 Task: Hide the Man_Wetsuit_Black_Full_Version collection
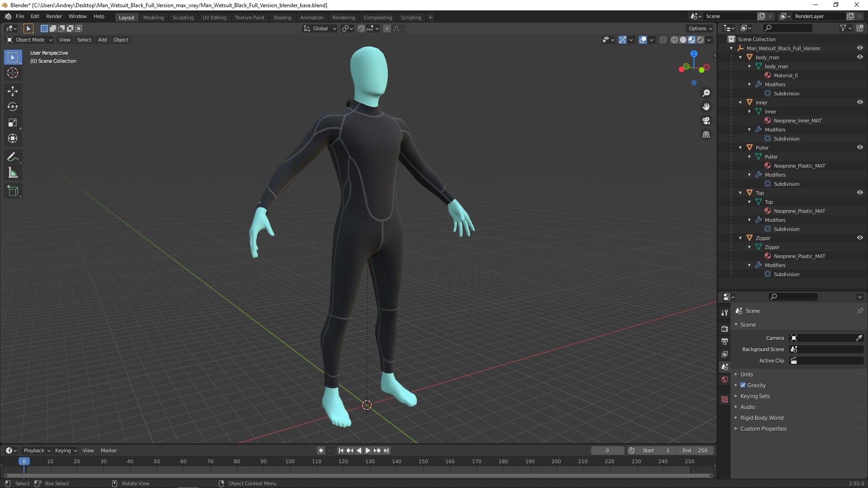tap(860, 48)
